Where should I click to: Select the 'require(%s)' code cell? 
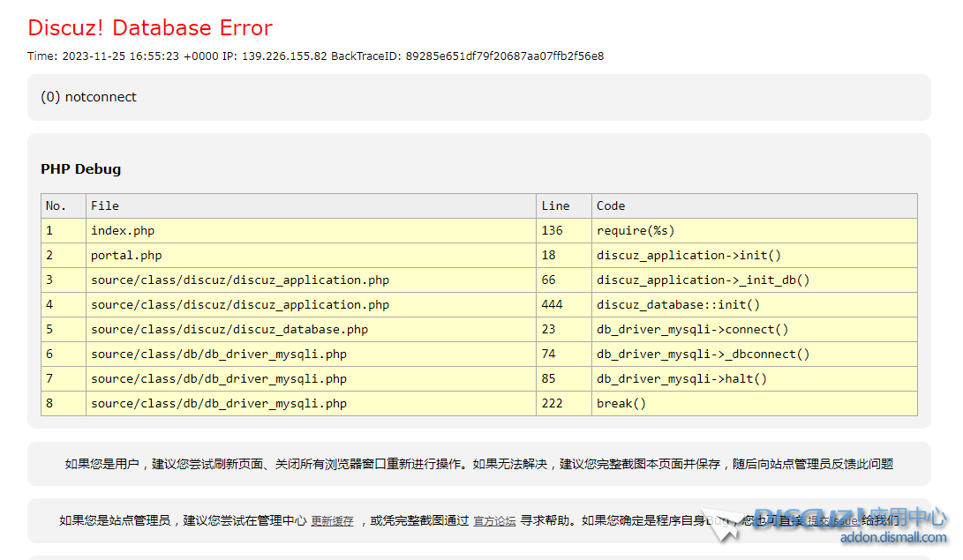point(754,231)
